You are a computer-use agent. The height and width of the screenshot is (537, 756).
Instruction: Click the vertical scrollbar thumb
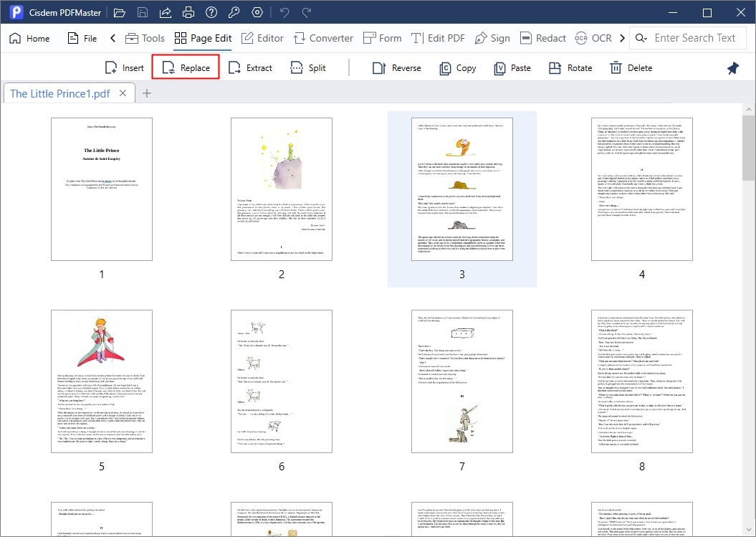point(749,148)
